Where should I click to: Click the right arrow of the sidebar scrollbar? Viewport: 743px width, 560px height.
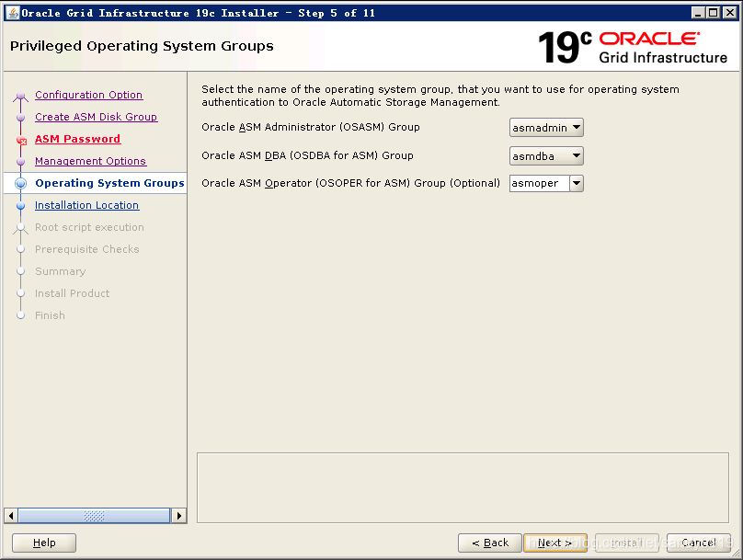coord(178,516)
